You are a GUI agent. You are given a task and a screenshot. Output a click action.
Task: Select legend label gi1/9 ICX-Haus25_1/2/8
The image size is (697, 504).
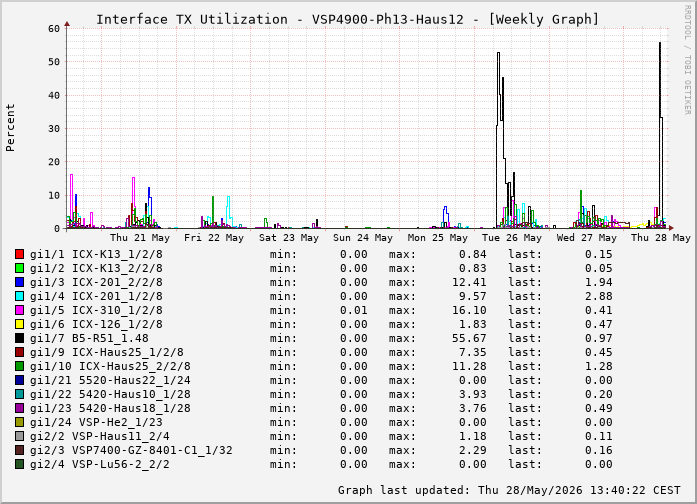pyautogui.click(x=107, y=352)
